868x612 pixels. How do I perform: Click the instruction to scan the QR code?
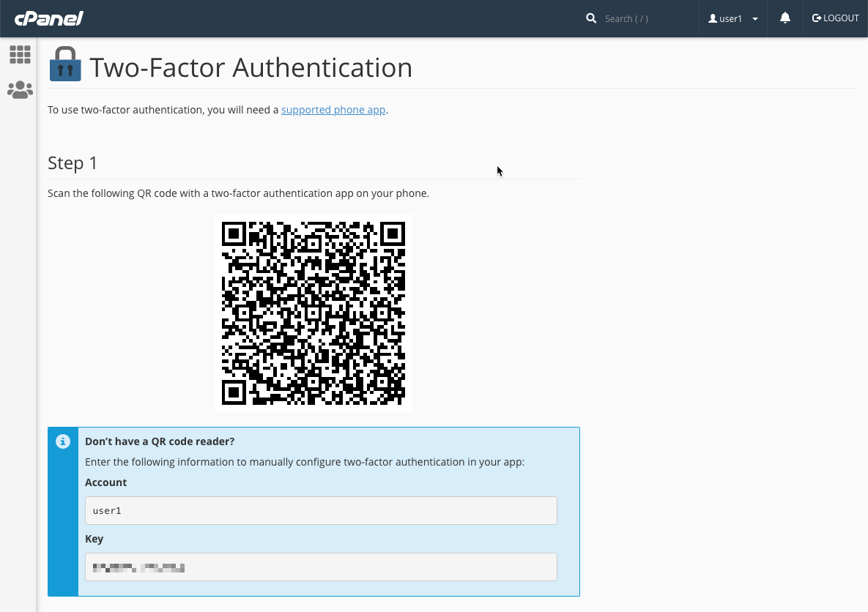237,193
